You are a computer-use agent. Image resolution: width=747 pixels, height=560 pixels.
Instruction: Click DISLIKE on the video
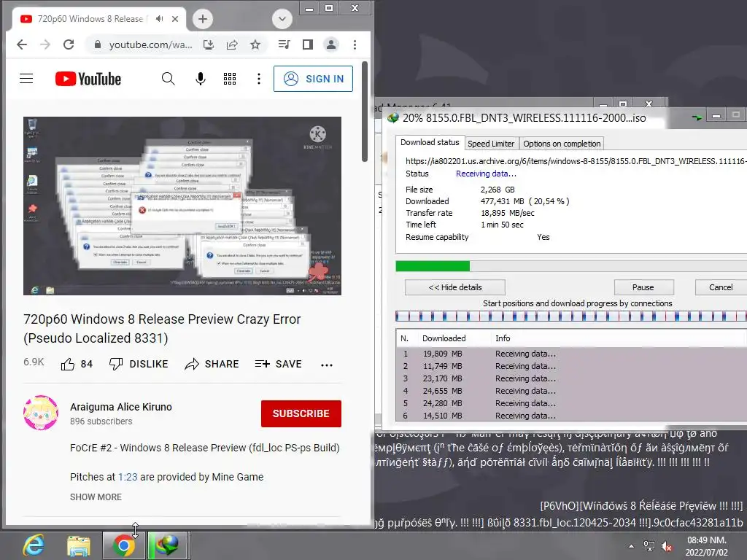point(139,365)
